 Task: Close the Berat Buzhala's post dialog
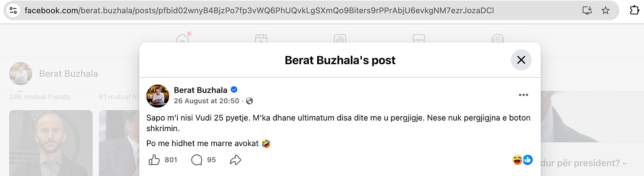tap(521, 60)
